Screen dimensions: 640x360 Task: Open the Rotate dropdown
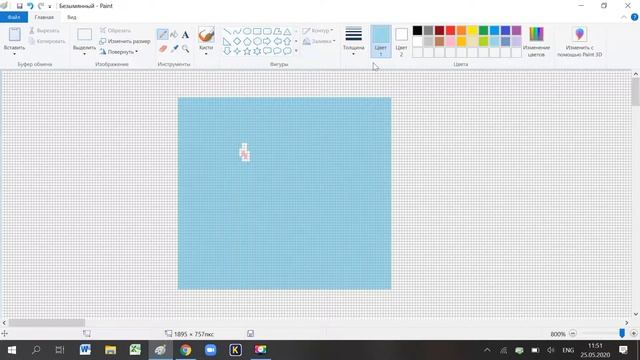pos(119,52)
